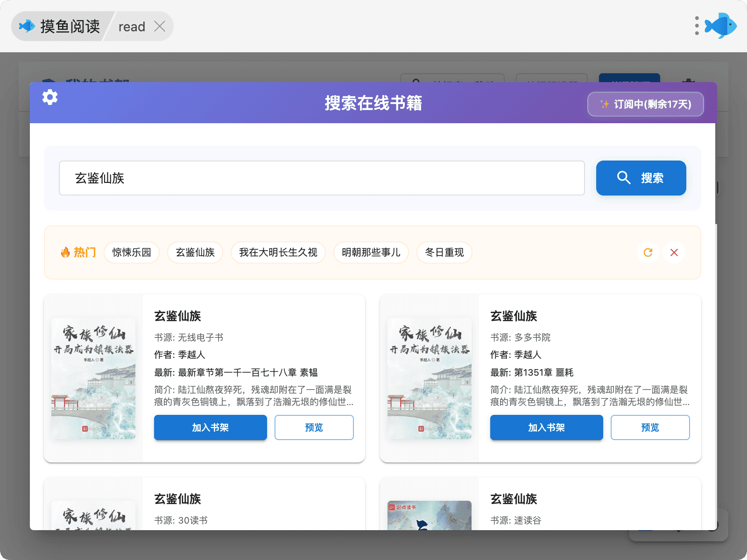Close the read tab
747x560 pixels.
(x=160, y=27)
